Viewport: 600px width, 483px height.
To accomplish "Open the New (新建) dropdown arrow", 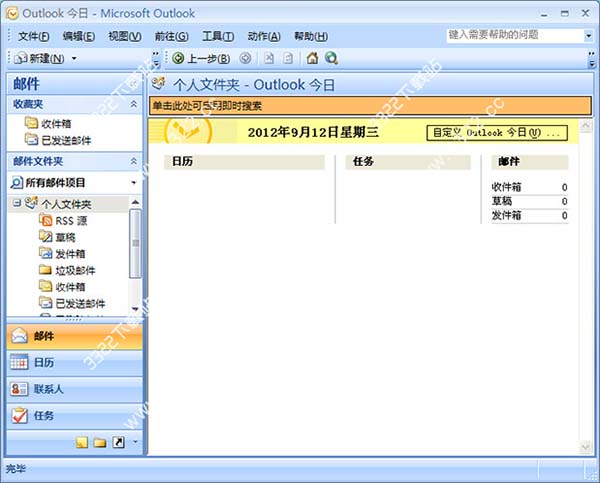I will click(74, 59).
